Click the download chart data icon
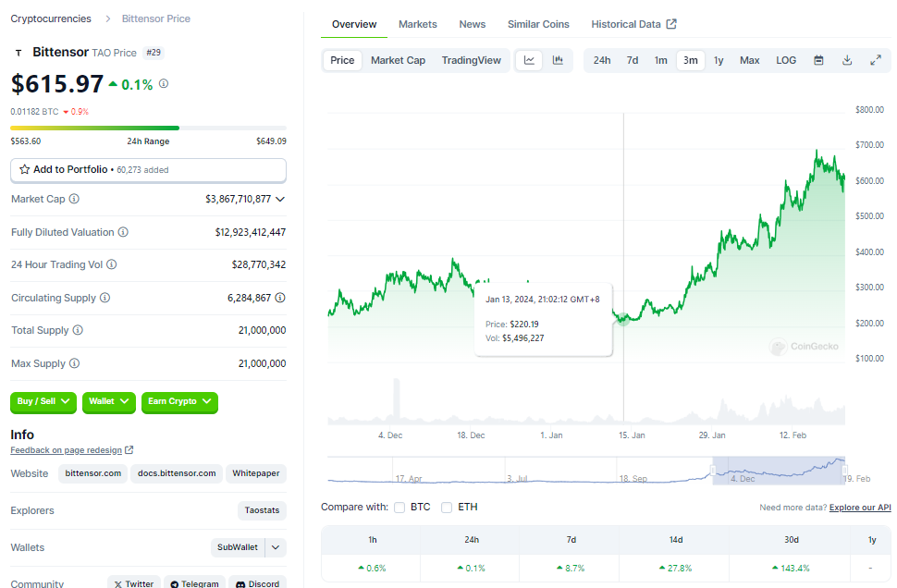Image resolution: width=897 pixels, height=588 pixels. [x=847, y=60]
